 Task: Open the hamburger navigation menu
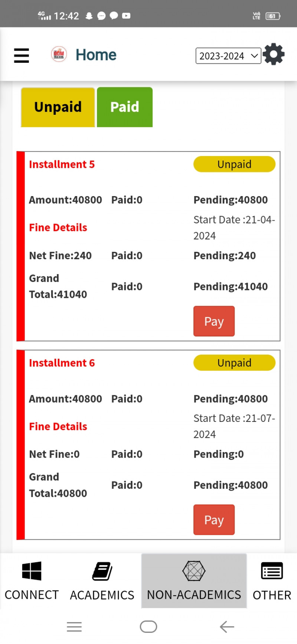[x=22, y=55]
